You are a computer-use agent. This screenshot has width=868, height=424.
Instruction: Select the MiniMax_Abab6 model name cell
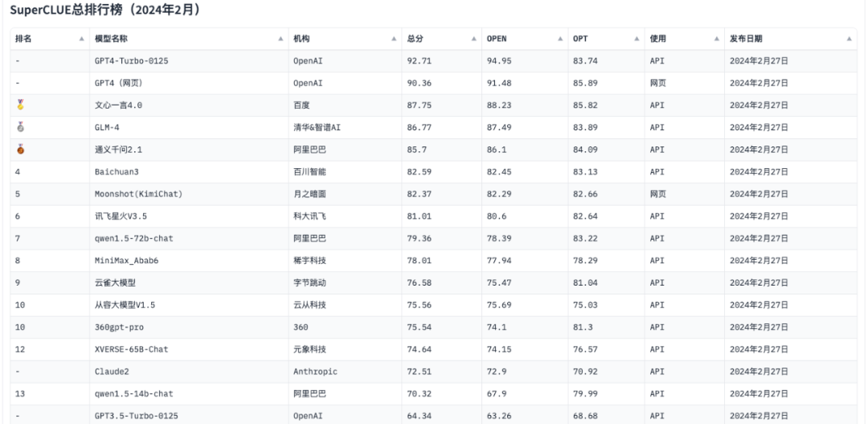[190, 261]
